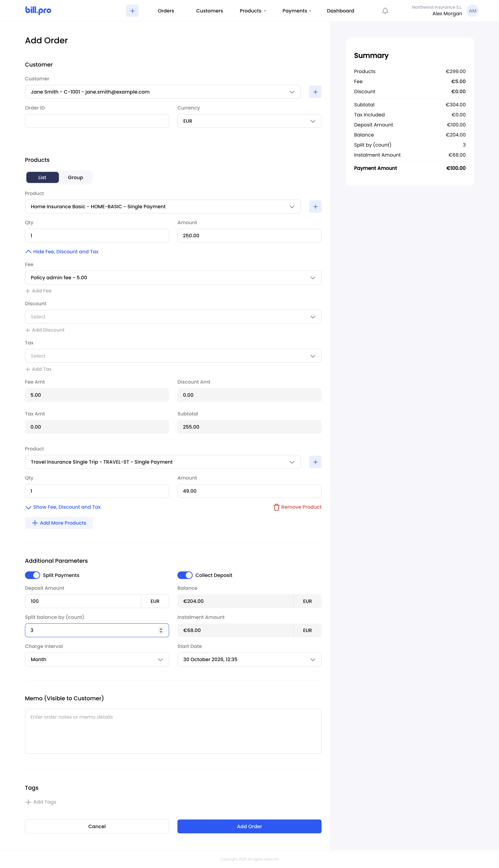
Task: Open the Currency dropdown set to EUR
Action: click(249, 121)
